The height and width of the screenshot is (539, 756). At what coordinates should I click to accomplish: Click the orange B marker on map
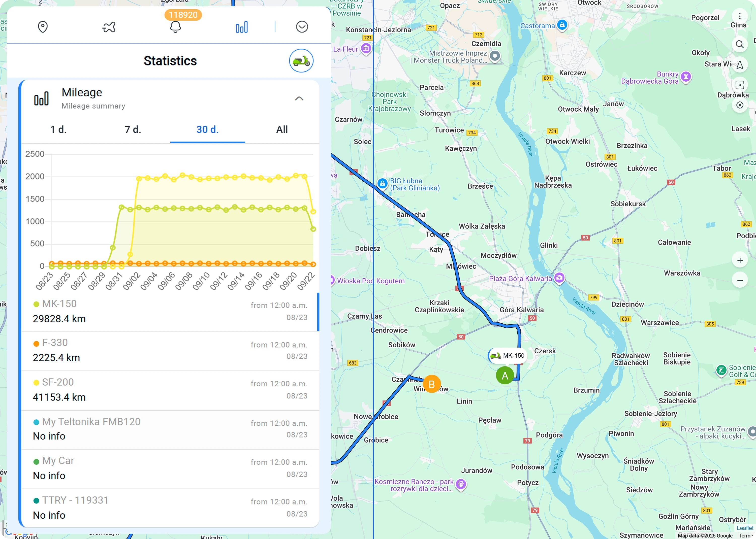(x=432, y=384)
